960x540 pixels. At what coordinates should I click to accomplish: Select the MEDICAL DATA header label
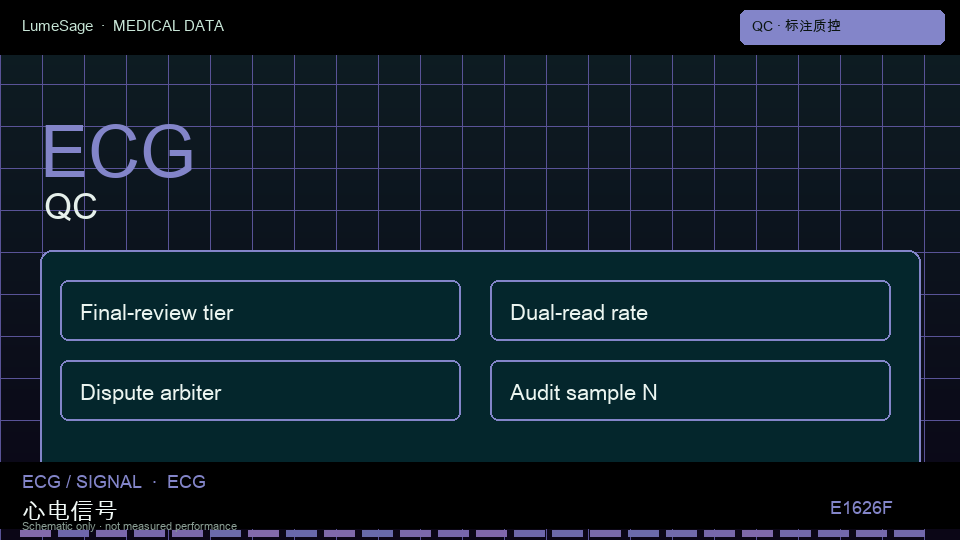(x=168, y=26)
